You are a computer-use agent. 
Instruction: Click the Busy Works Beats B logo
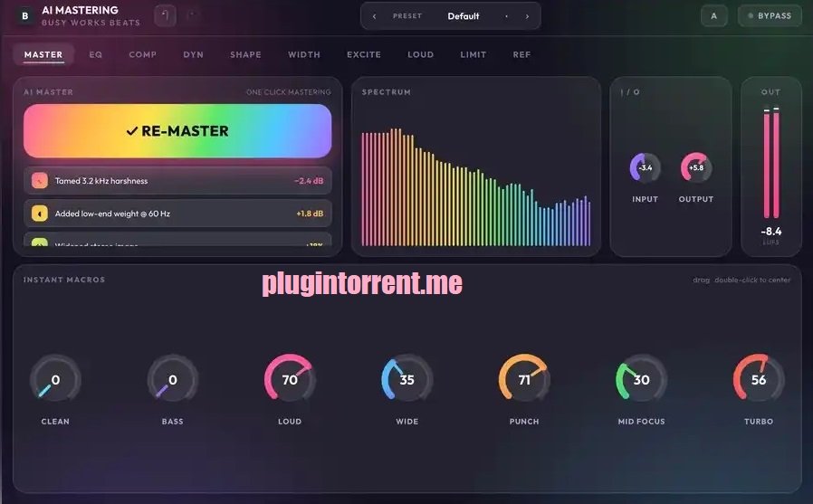24,16
